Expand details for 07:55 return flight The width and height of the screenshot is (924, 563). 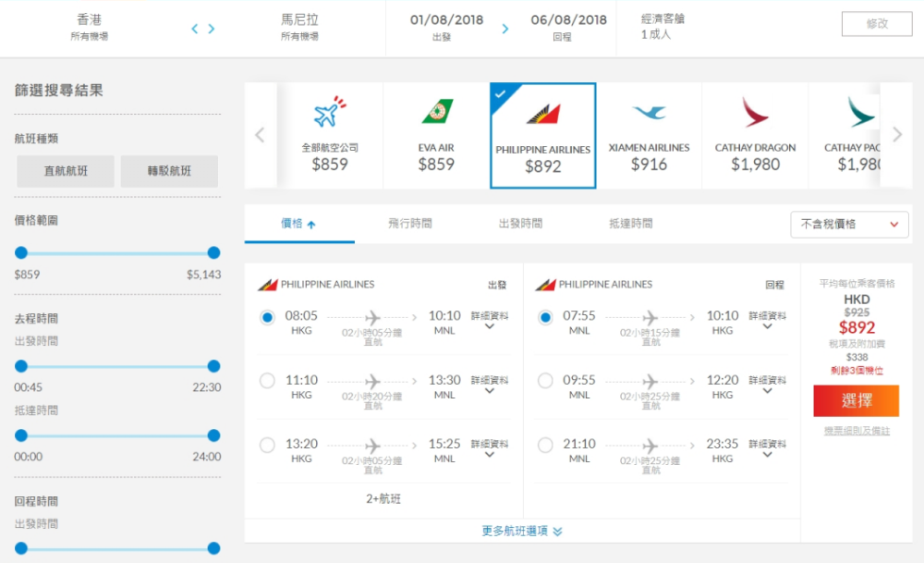coord(767,321)
